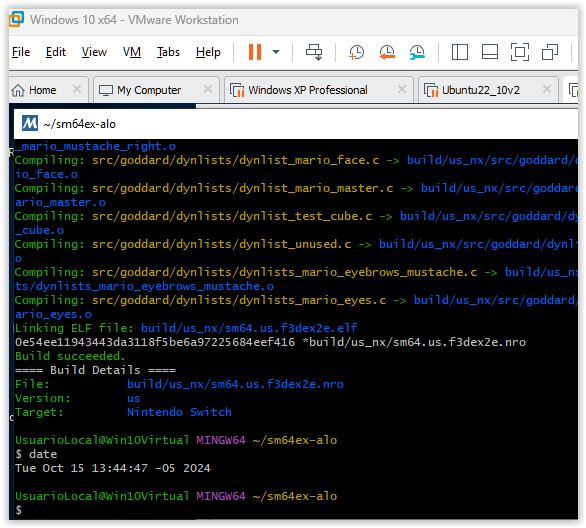Revert the VM to its snapshot
586x528 pixels.
tap(387, 52)
